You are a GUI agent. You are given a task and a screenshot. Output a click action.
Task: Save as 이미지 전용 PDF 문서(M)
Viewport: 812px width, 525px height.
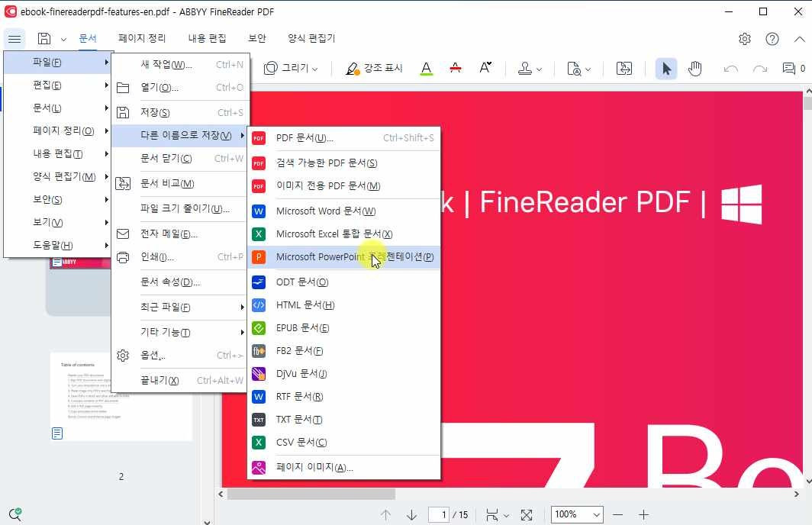pos(344,186)
